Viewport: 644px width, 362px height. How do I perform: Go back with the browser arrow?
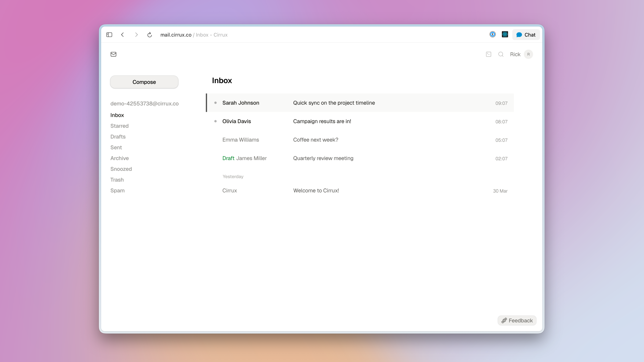[x=123, y=35]
